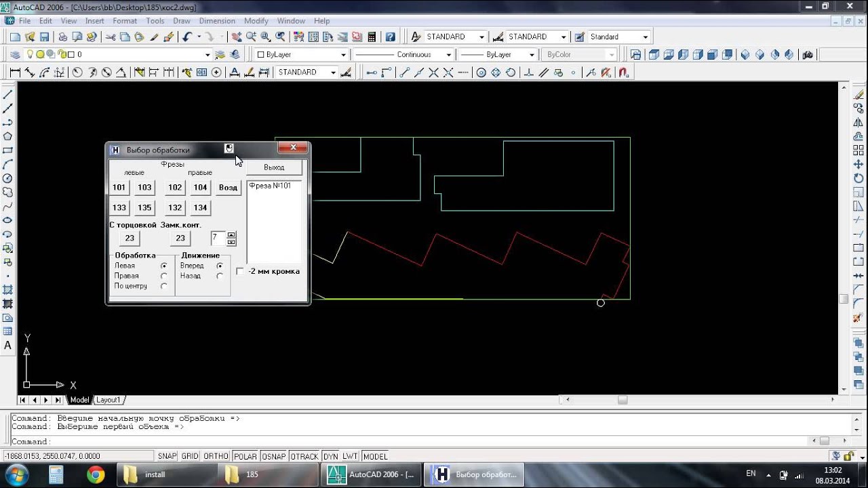Select the Вперед movement radio button

click(x=220, y=266)
